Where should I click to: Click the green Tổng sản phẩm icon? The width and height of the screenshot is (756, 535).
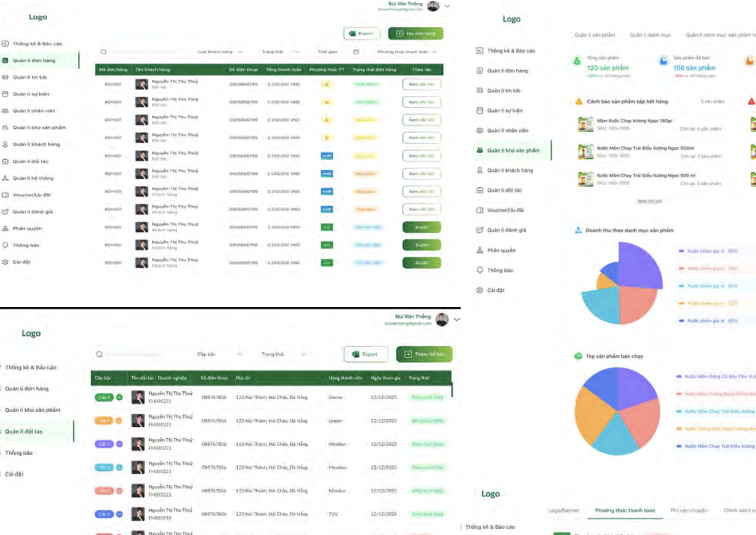click(x=577, y=61)
